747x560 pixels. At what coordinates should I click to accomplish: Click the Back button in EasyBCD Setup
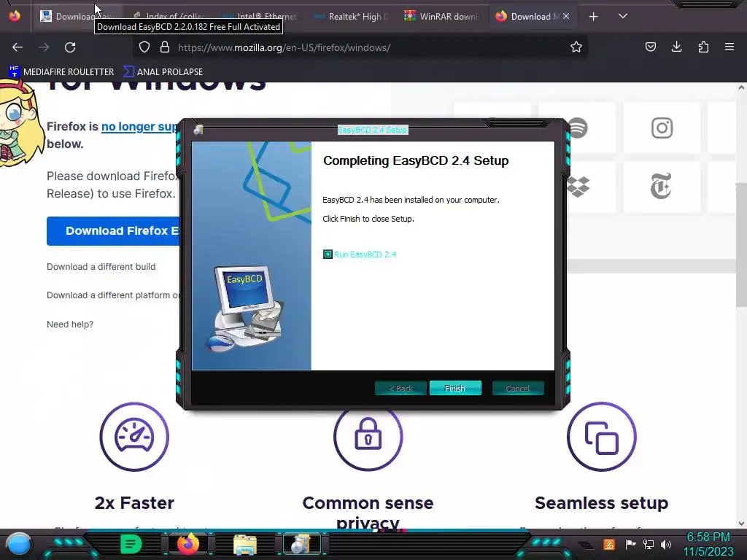click(400, 388)
